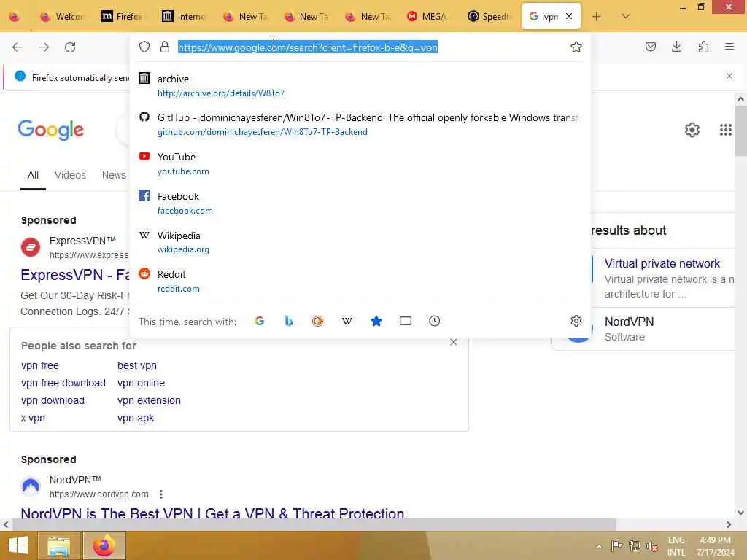Viewport: 747px width, 560px height.
Task: Select the YouTube suggestion
Action: coord(360,163)
